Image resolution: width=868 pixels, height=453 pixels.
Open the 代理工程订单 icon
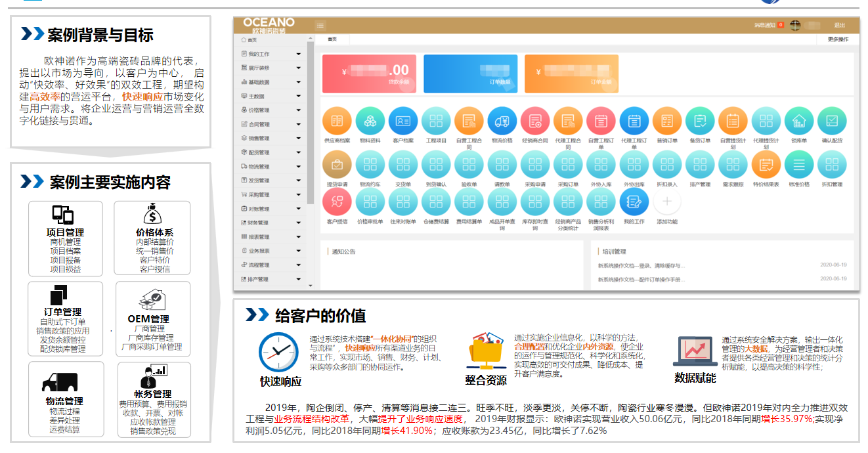(634, 121)
